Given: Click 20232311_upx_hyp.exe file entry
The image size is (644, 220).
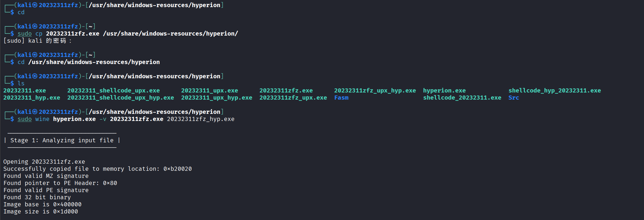Looking at the screenshot, I should [x=217, y=98].
